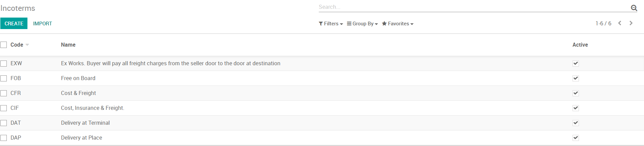Click the IMPORT button

pos(43,24)
